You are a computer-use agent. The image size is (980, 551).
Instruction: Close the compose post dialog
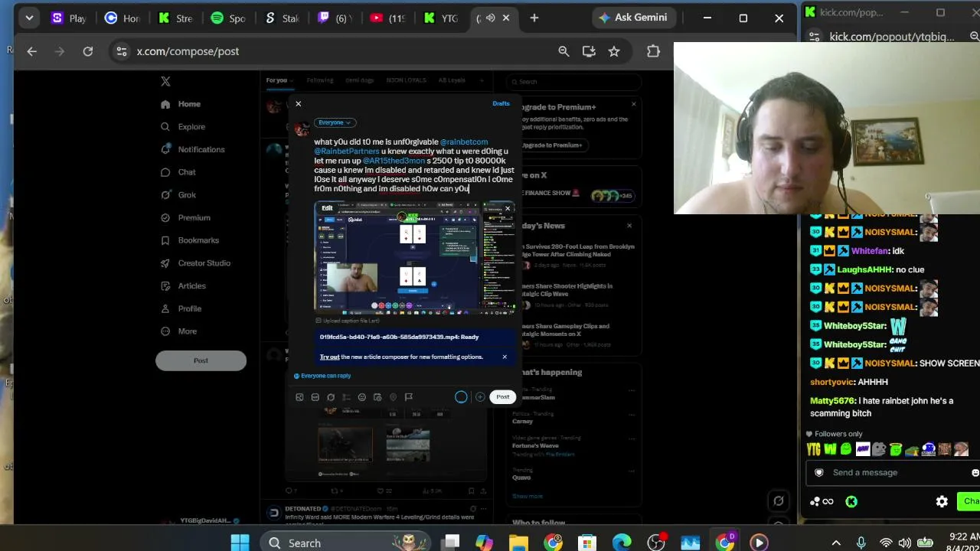point(299,103)
